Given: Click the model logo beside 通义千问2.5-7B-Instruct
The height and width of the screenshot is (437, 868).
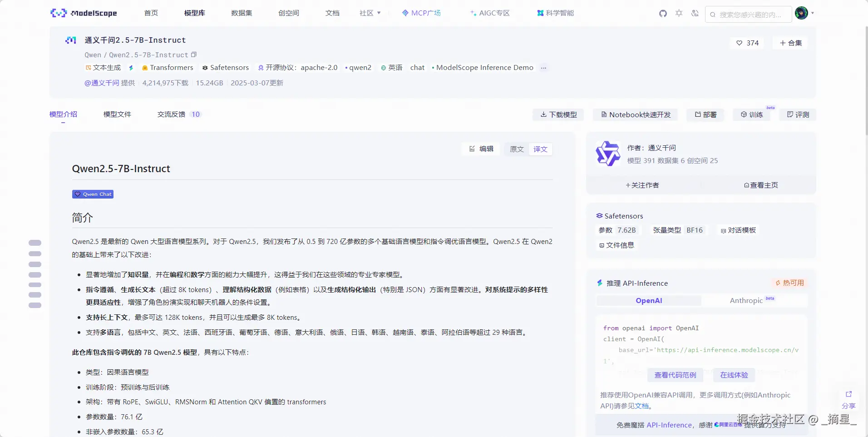Looking at the screenshot, I should pyautogui.click(x=71, y=40).
